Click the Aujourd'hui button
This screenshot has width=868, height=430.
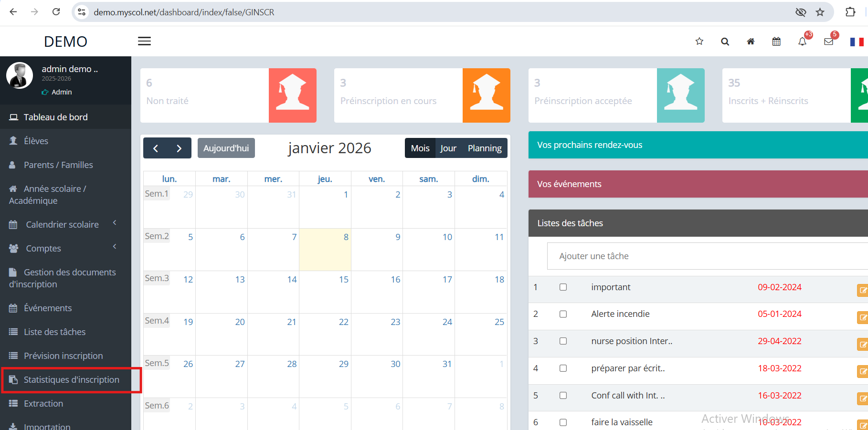[226, 148]
